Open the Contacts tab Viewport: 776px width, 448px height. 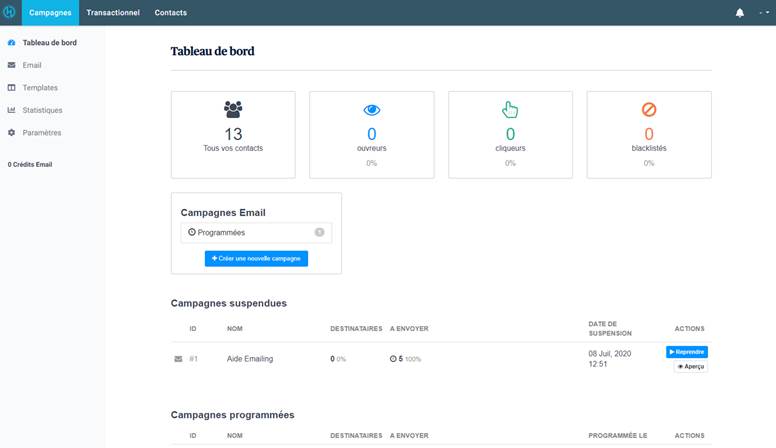[x=170, y=13]
